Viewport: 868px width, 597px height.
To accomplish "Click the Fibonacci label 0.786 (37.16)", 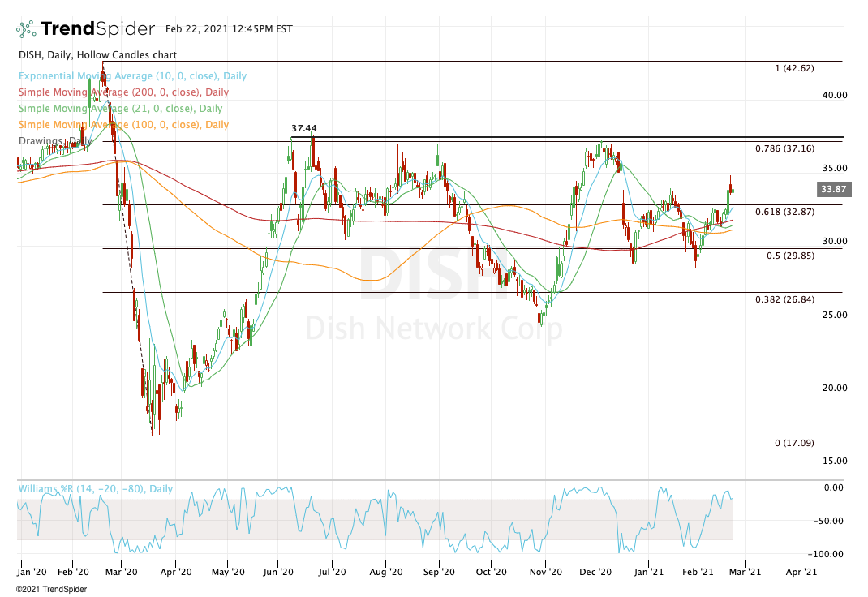I will (785, 148).
